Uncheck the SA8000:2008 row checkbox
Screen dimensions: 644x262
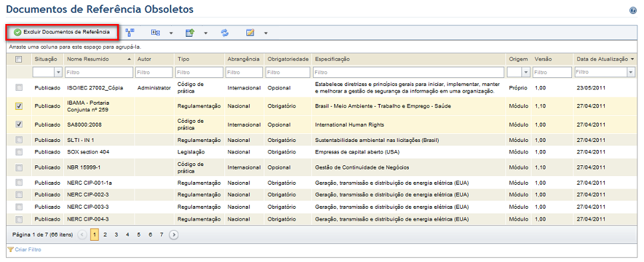[19, 124]
